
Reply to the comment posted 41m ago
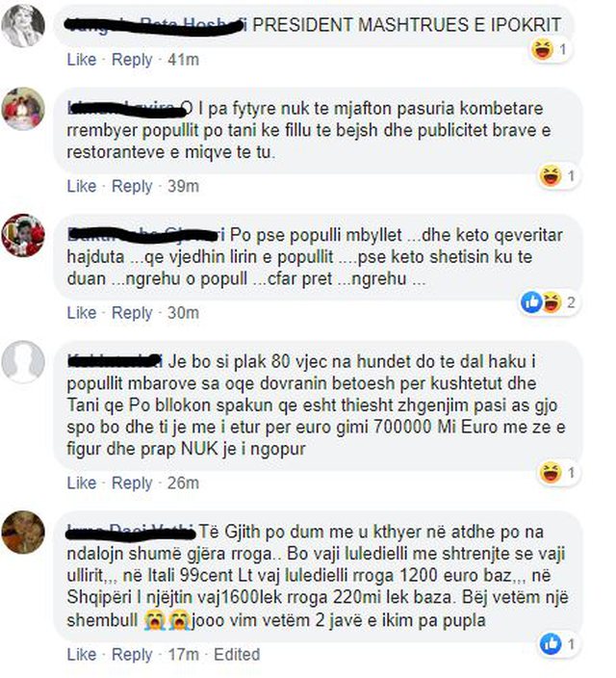point(132,60)
